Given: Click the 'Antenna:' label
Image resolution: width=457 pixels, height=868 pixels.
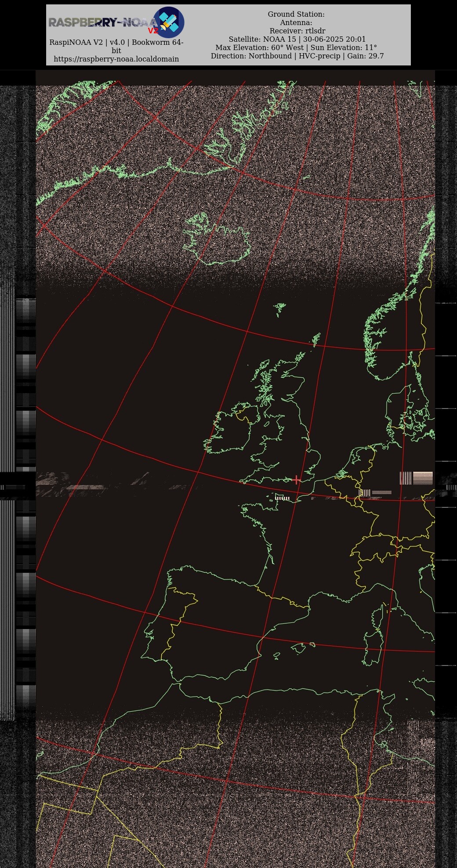Looking at the screenshot, I should pos(296,23).
